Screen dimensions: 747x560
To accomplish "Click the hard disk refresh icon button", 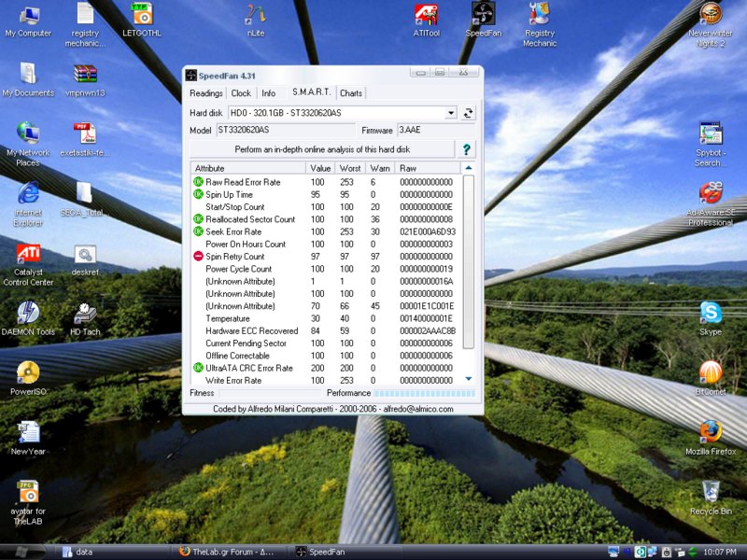I will point(468,113).
